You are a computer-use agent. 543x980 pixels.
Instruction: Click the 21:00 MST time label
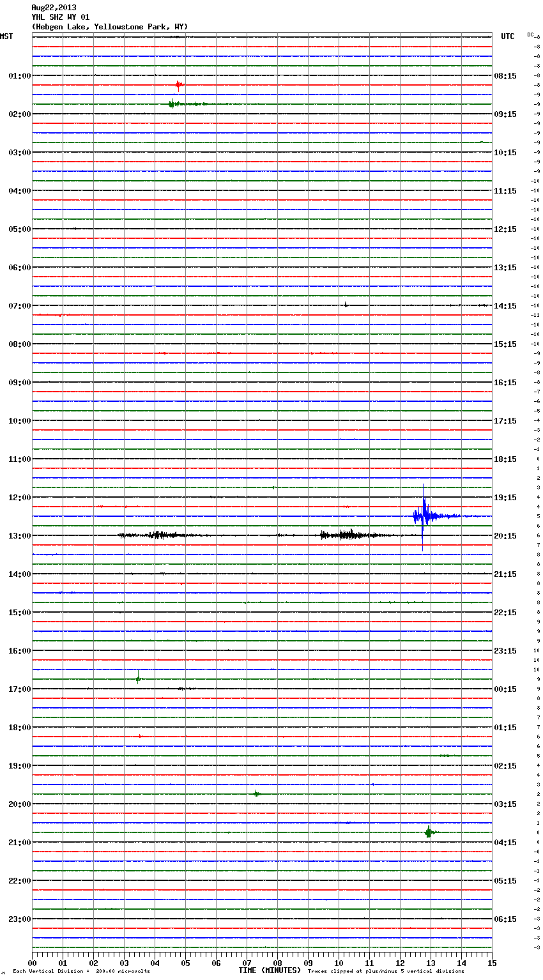pyautogui.click(x=19, y=843)
